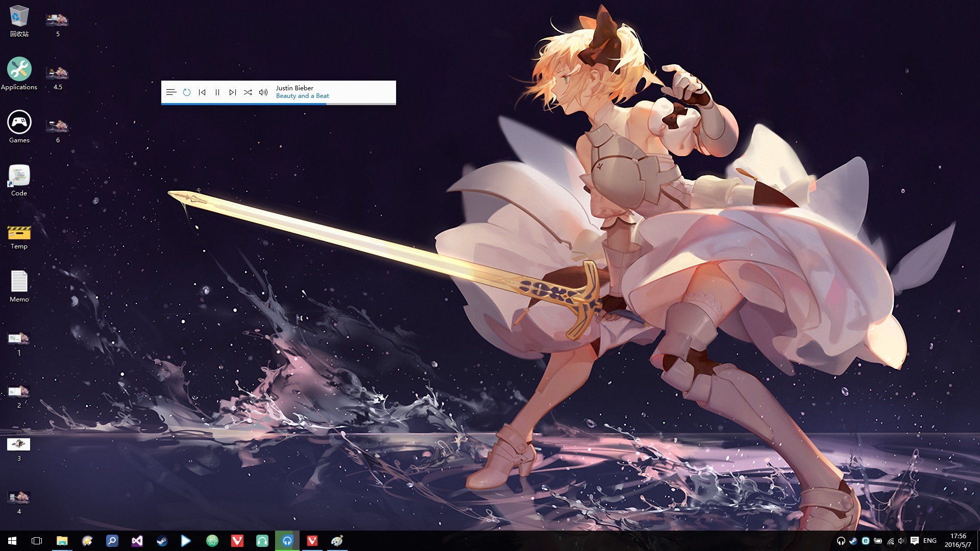Select image thumbnail named 4.5

(x=58, y=73)
